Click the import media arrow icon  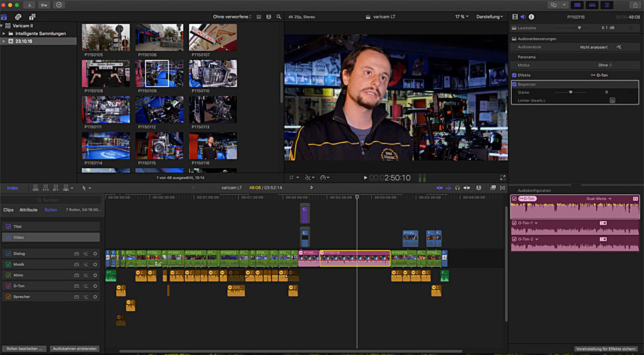pos(30,5)
